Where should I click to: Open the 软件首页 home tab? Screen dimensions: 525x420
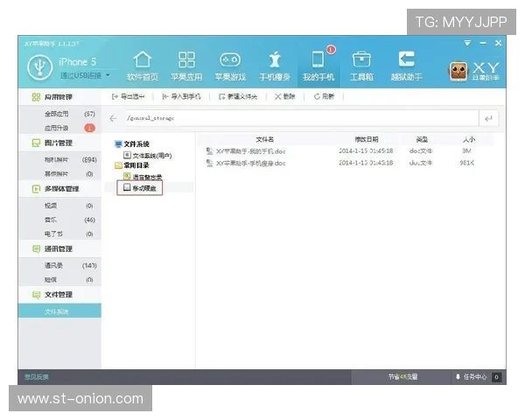[143, 66]
